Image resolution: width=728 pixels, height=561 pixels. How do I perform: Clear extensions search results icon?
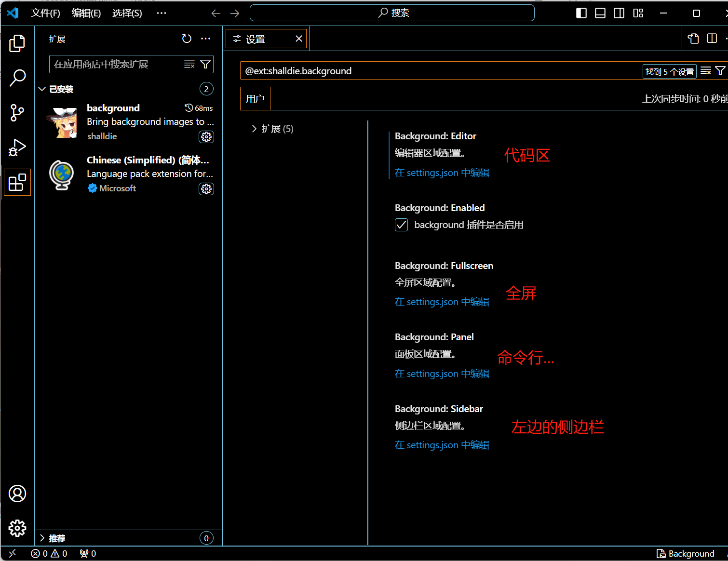coord(189,64)
